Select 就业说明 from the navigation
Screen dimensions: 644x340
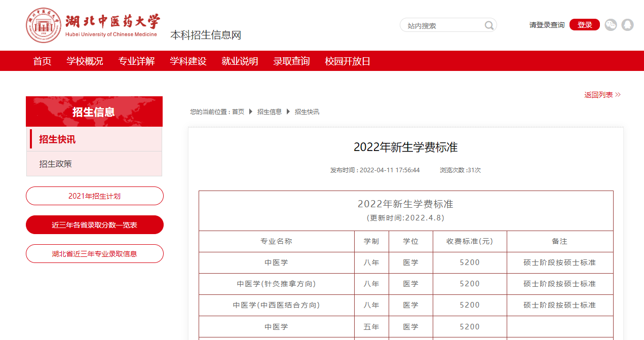[239, 61]
